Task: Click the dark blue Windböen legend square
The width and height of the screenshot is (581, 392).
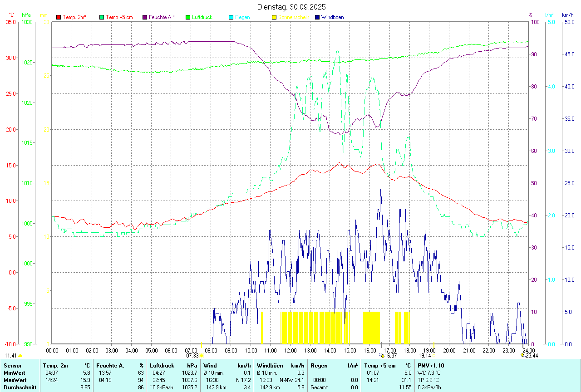Action: 317,17
